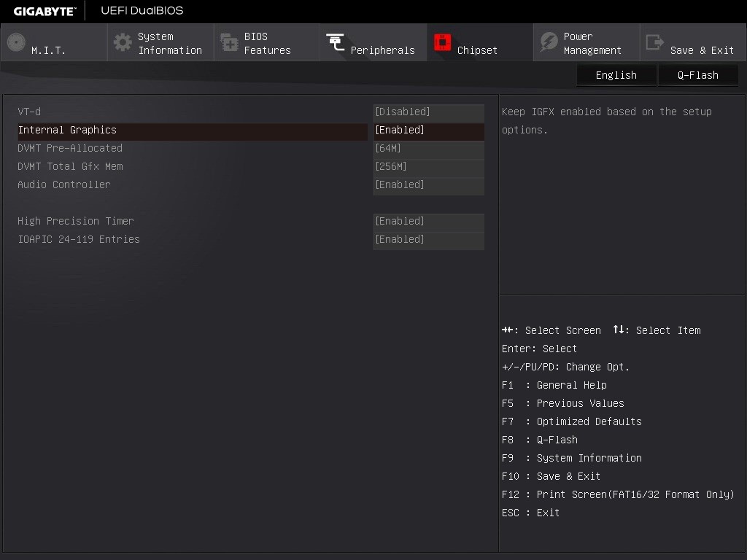This screenshot has width=747, height=560.
Task: Click the Save & Exit door icon
Action: pyautogui.click(x=655, y=42)
